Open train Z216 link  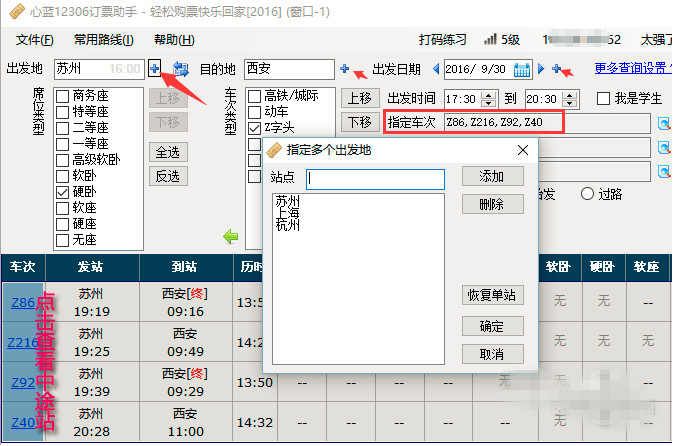click(x=23, y=342)
